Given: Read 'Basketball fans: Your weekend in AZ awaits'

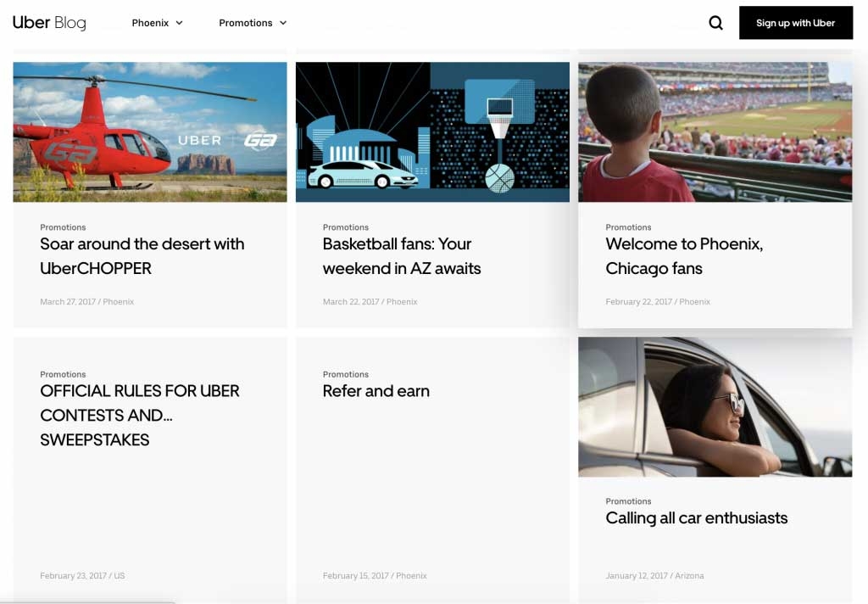Looking at the screenshot, I should pyautogui.click(x=401, y=256).
